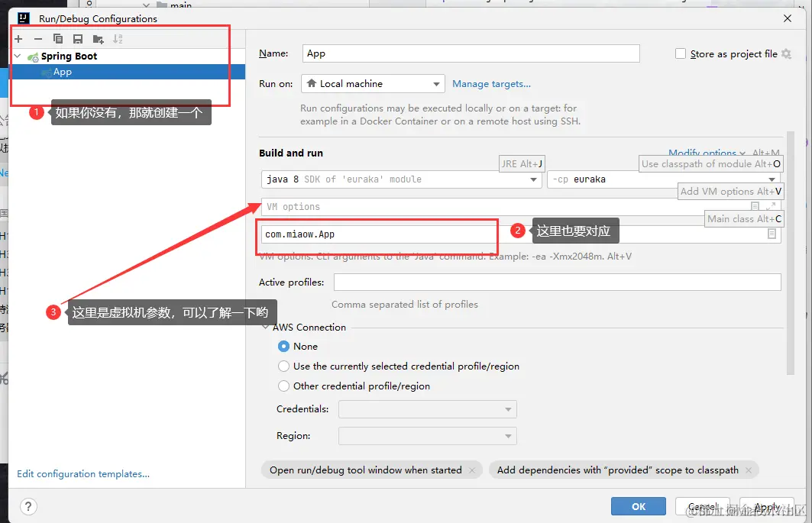The height and width of the screenshot is (523, 812).
Task: Open the Region dropdown
Action: [x=428, y=436]
